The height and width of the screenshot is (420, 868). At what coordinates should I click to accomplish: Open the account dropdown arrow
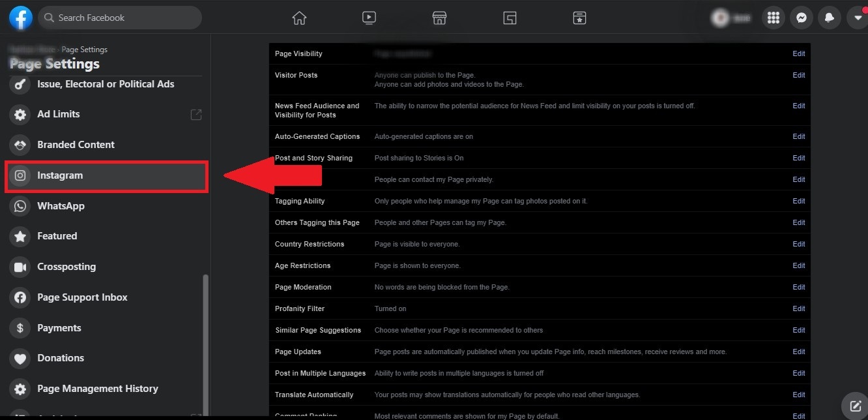point(857,18)
